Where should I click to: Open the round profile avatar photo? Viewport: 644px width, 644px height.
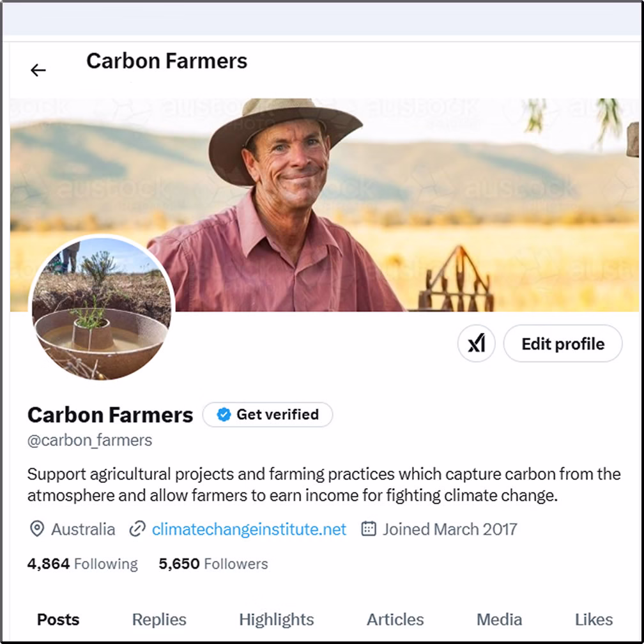[x=102, y=308]
